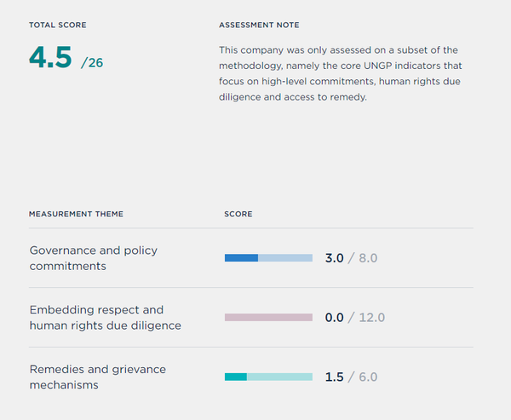The height and width of the screenshot is (420, 511).
Task: Select the 4.5 total score value
Action: pyautogui.click(x=51, y=56)
